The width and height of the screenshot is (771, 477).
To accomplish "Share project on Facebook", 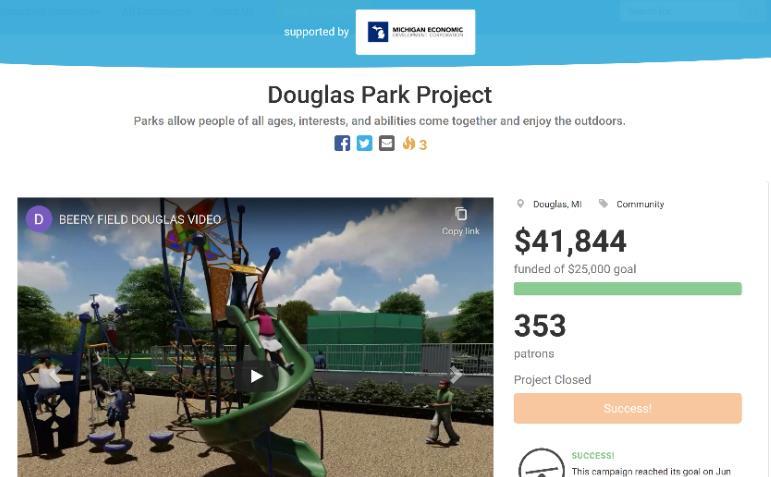I will 342,143.
